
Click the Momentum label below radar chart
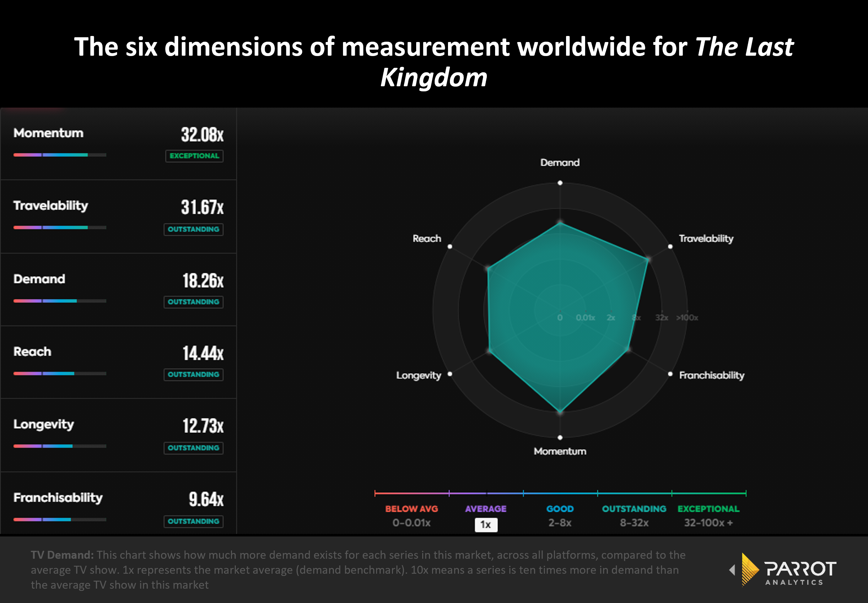[x=560, y=451]
